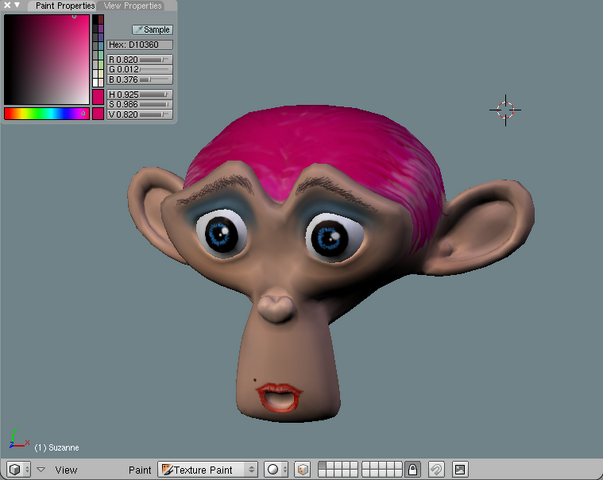Screen dimensions: 603x480
Task: Collapse header menus with the small triangle
Action: (41, 469)
